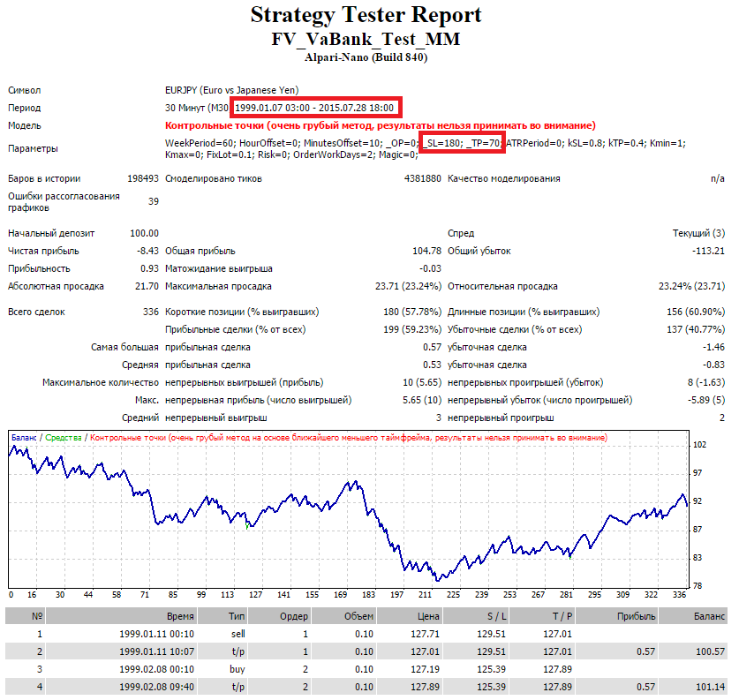Click the chart y-axis label 102
This screenshot has height=700, width=739.
point(699,445)
